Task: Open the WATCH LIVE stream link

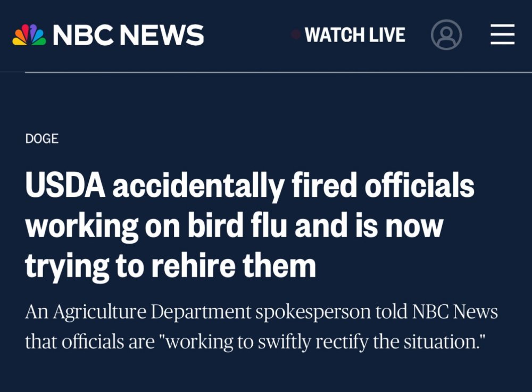Action: (355, 35)
